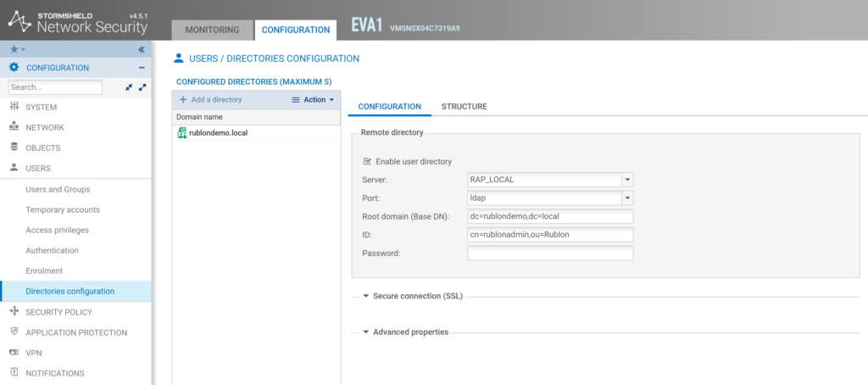Open the Action menu button
868x385 pixels.
point(313,99)
